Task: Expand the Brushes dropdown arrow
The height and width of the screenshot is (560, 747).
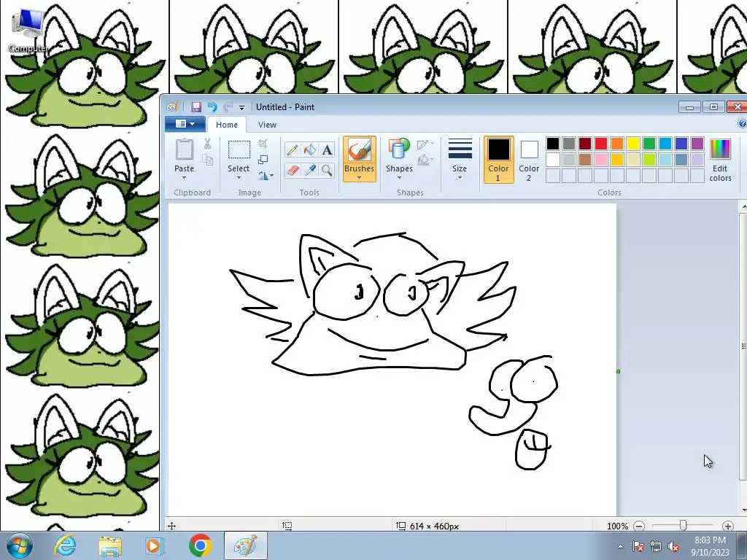Action: click(x=359, y=178)
